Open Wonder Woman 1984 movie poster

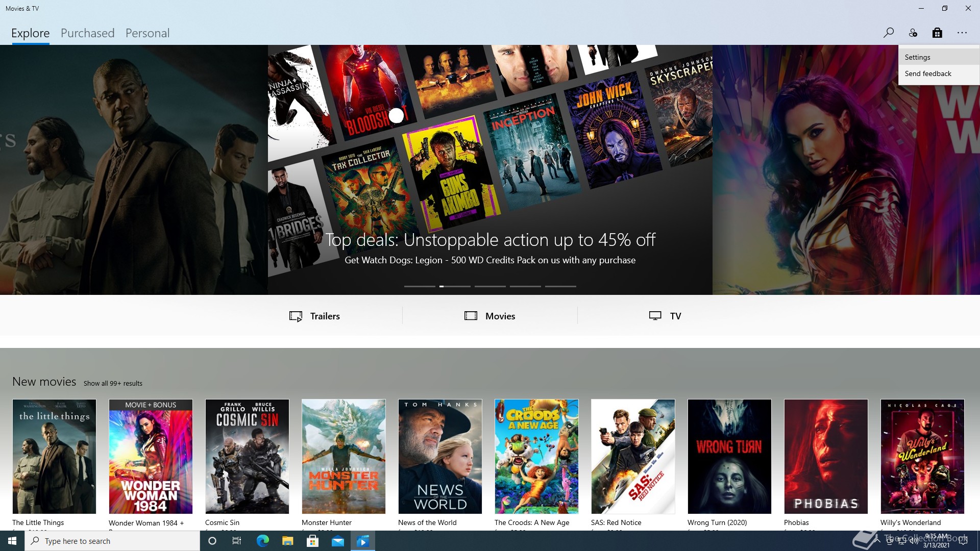click(151, 457)
